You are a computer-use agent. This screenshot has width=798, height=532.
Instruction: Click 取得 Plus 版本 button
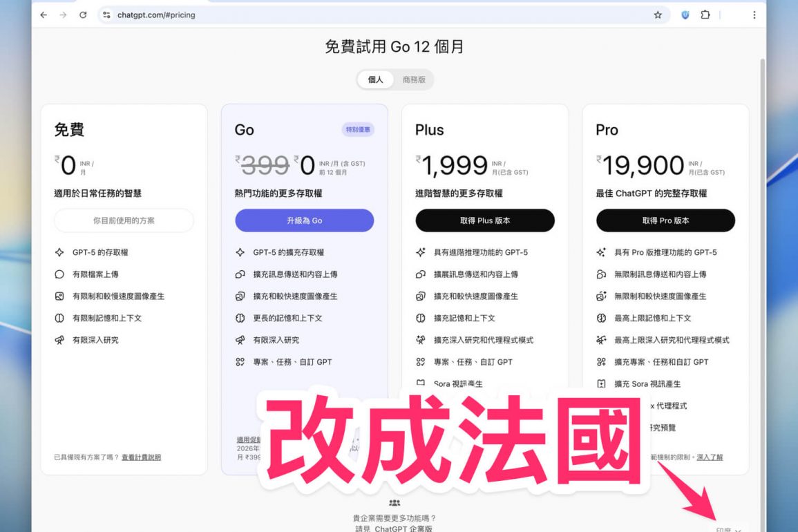point(484,220)
